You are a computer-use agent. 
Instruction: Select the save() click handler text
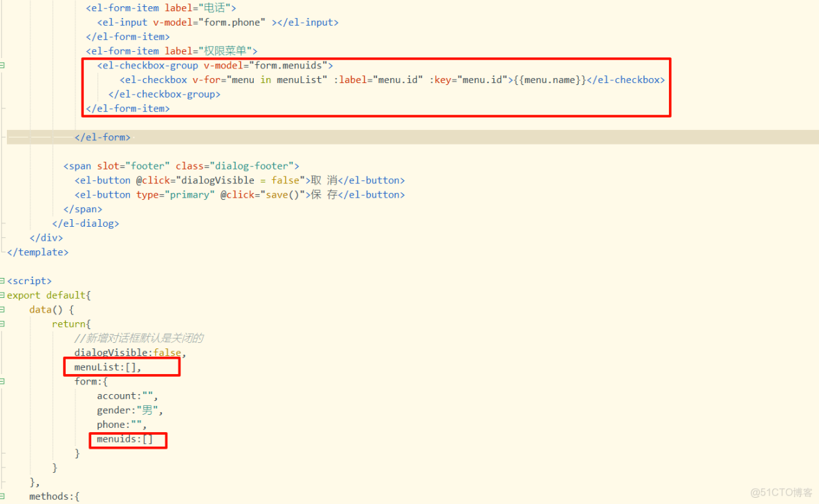(277, 194)
